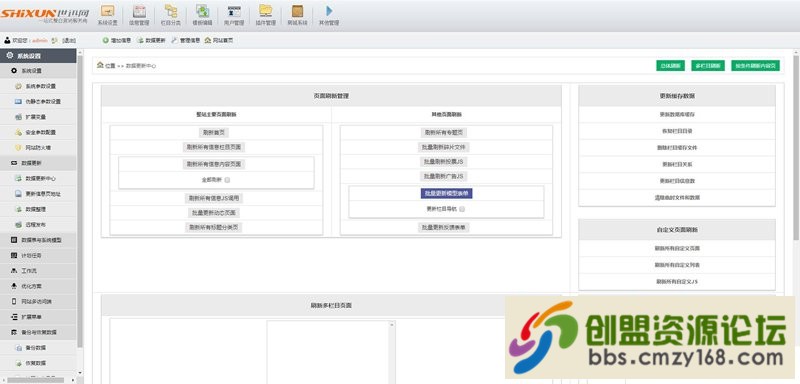Open 恢复数据 in the sidebar
This screenshot has width=800, height=384.
click(x=39, y=363)
